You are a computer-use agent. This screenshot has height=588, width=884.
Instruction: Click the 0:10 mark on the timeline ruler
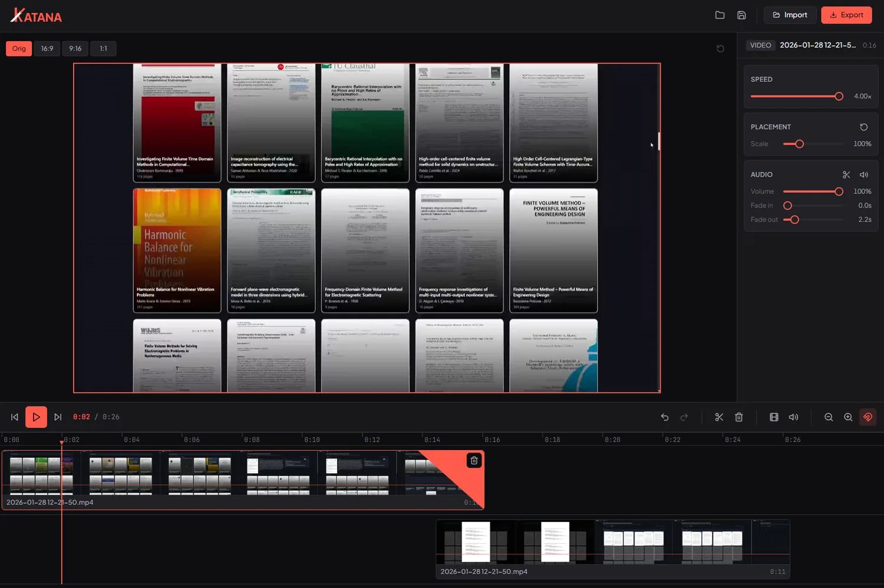[312, 440]
